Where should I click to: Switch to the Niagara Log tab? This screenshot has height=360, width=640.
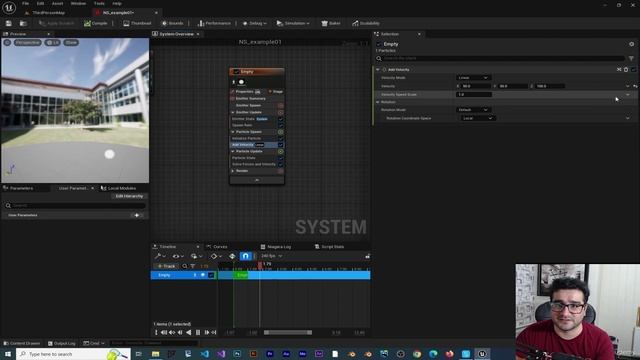[276, 247]
